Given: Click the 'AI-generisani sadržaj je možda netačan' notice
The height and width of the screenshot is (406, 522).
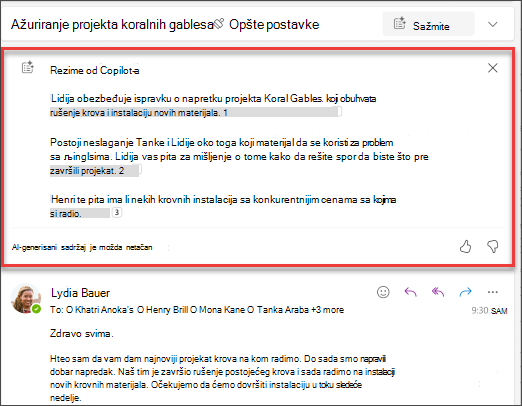Looking at the screenshot, I should coord(82,247).
